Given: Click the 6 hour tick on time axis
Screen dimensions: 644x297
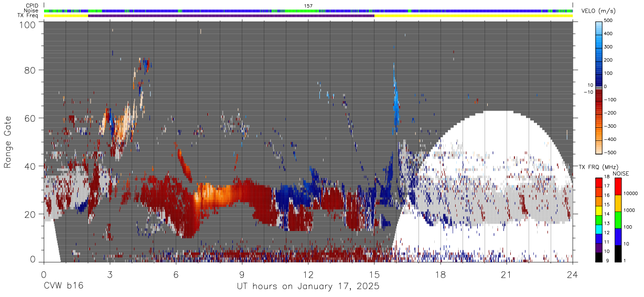Looking at the screenshot, I should pyautogui.click(x=176, y=274).
